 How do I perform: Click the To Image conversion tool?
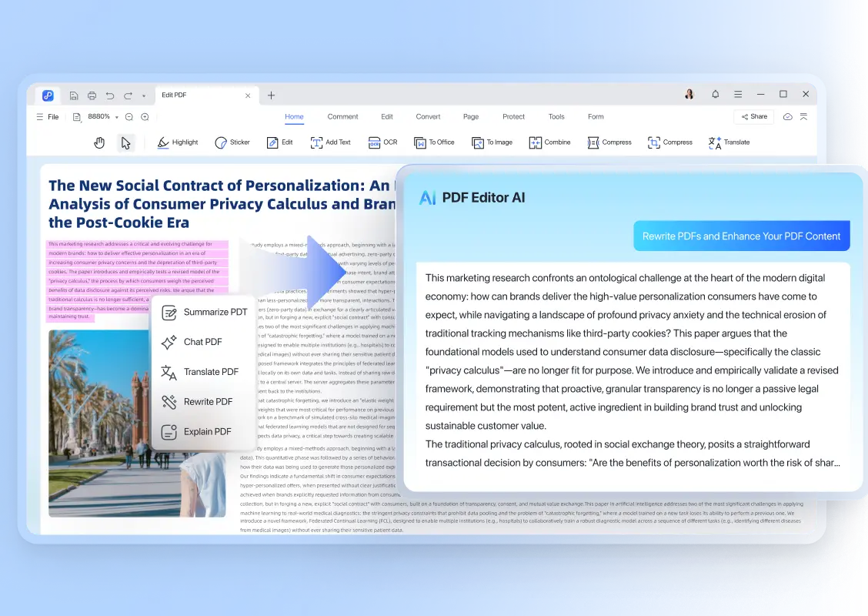point(492,142)
